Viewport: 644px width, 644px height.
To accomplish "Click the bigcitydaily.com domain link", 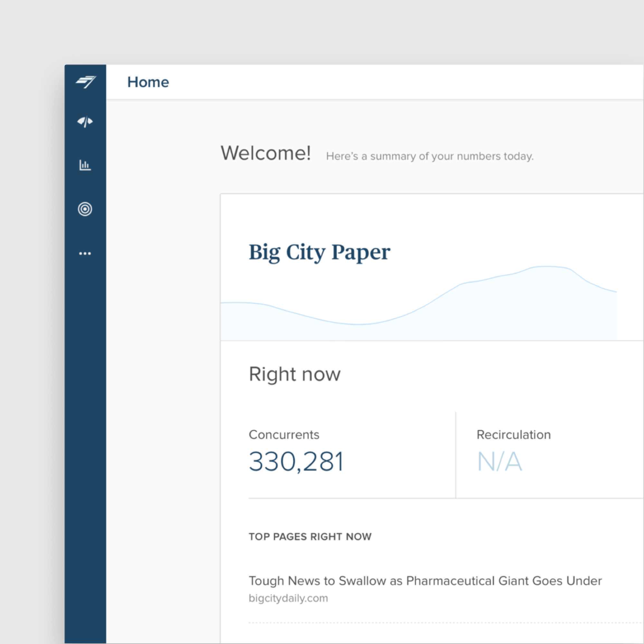I will point(288,598).
